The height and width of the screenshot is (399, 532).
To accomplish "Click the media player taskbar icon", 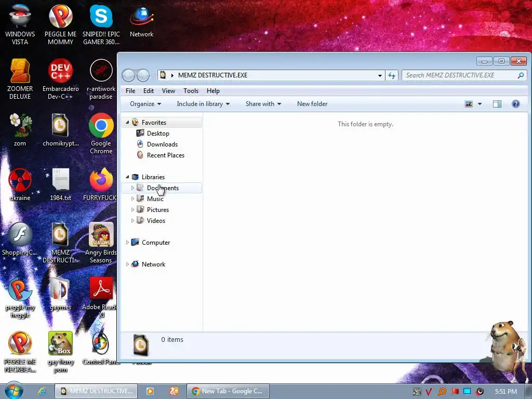I will click(x=150, y=391).
